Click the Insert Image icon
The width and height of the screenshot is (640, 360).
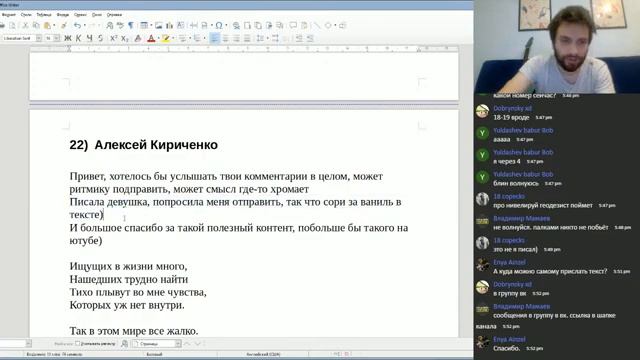tap(158, 25)
